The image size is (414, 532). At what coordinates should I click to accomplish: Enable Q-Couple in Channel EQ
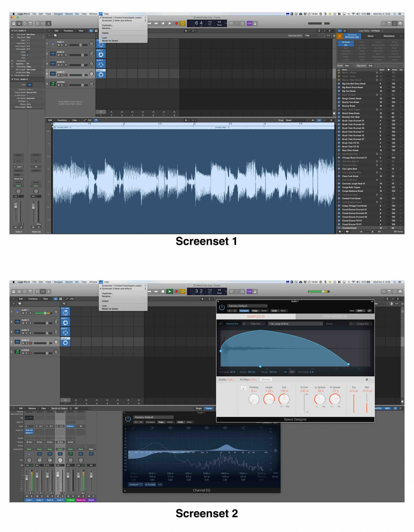coord(150,484)
